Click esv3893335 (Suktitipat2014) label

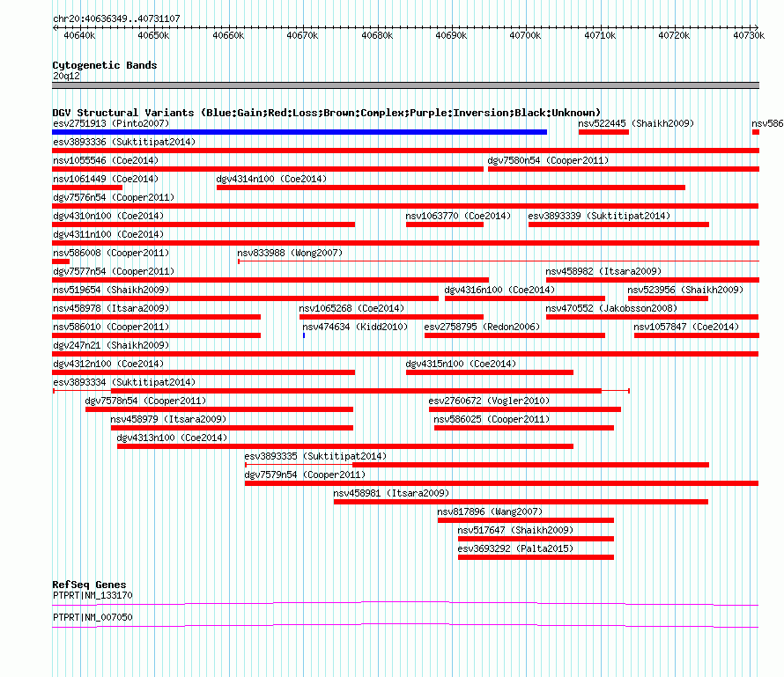[315, 456]
